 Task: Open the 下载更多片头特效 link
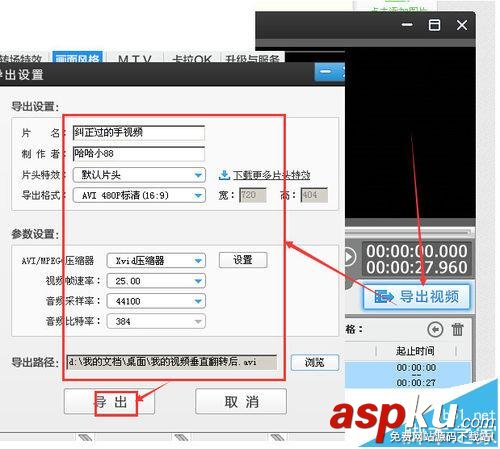pyautogui.click(x=272, y=175)
